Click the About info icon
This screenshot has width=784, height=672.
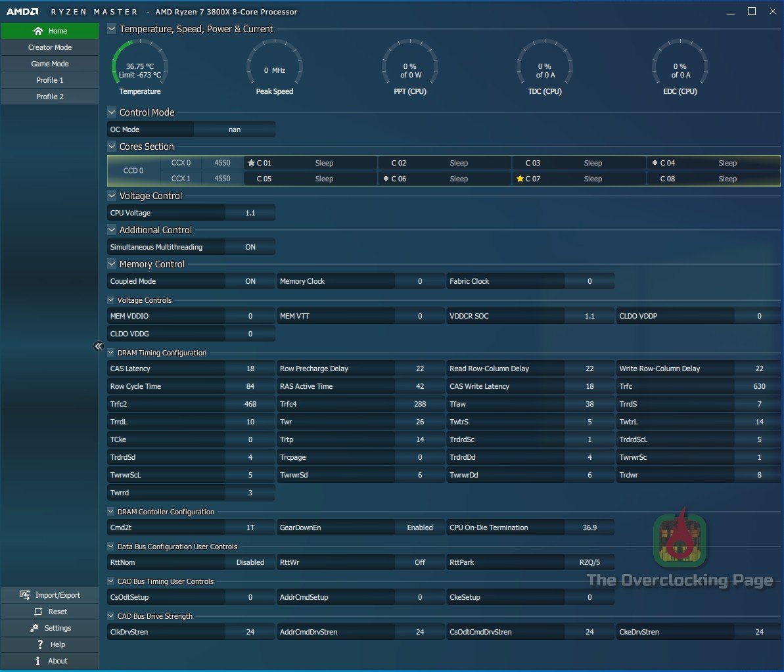click(x=38, y=661)
